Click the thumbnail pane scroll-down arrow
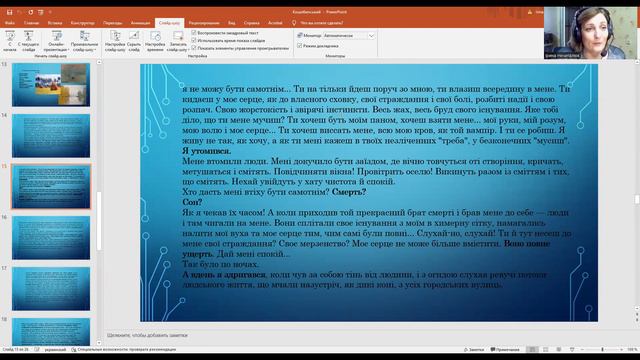The width and height of the screenshot is (640, 360). pyautogui.click(x=99, y=343)
